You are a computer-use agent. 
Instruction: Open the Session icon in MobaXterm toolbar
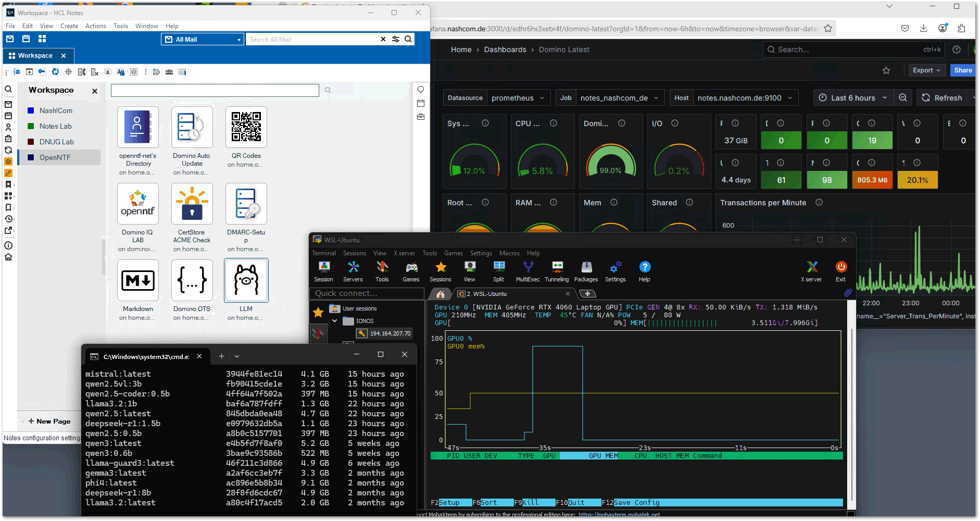point(323,271)
